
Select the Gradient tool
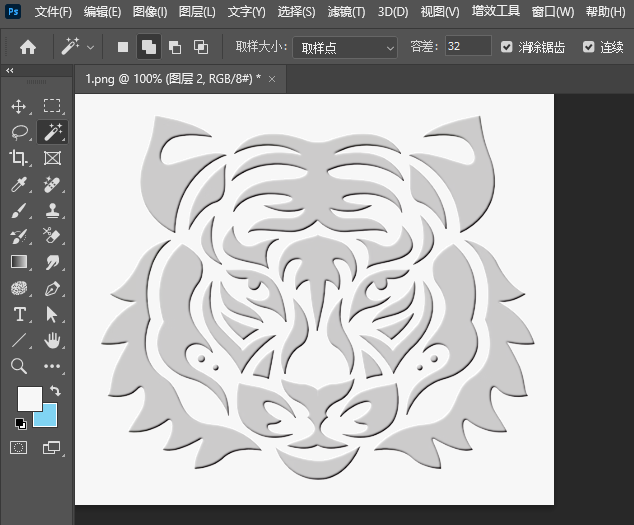(19, 262)
